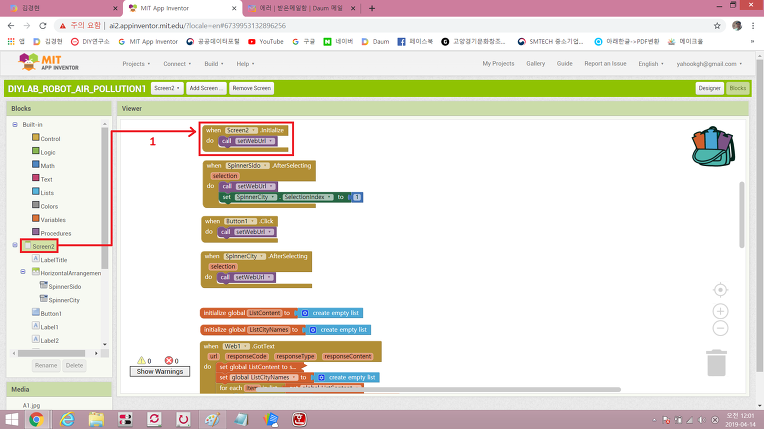Open the Colors blocks drawer
Screen dimensions: 764x429
pyautogui.click(x=45, y=206)
